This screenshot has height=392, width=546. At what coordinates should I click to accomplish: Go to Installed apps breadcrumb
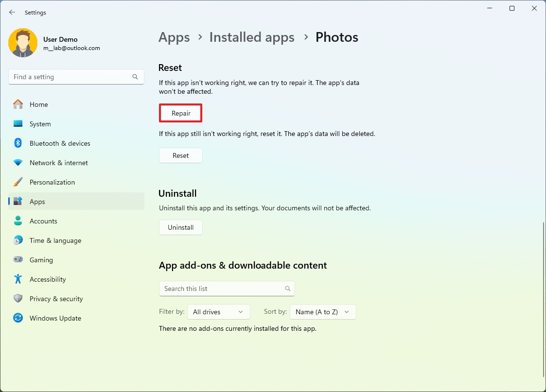(252, 37)
